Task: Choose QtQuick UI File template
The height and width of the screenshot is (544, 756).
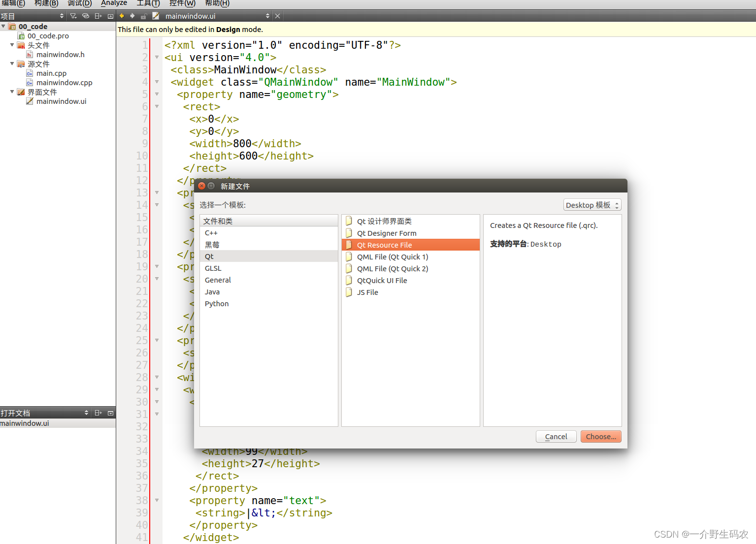Action: pos(410,280)
